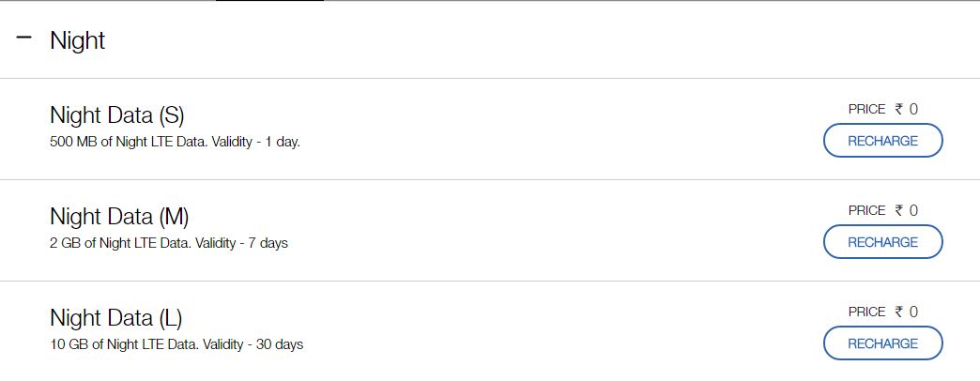Click the PRICE label of Night Data (L)
Screen dimensions: 980x381
tap(866, 312)
